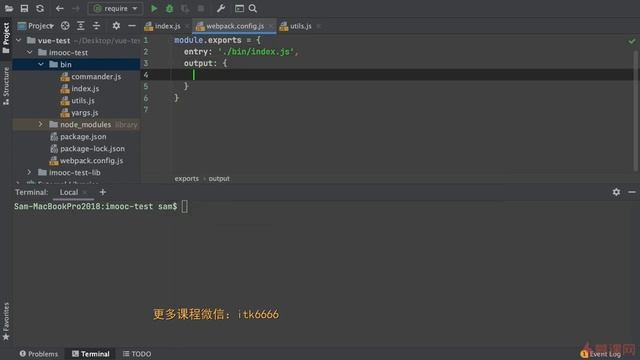Search everywhere with the magnifier icon

coord(253,8)
